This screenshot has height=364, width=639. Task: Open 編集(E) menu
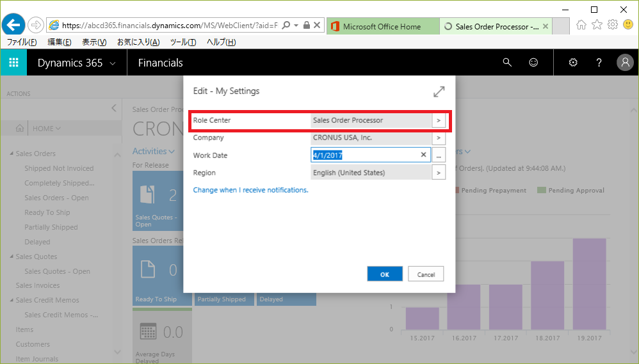(x=60, y=42)
